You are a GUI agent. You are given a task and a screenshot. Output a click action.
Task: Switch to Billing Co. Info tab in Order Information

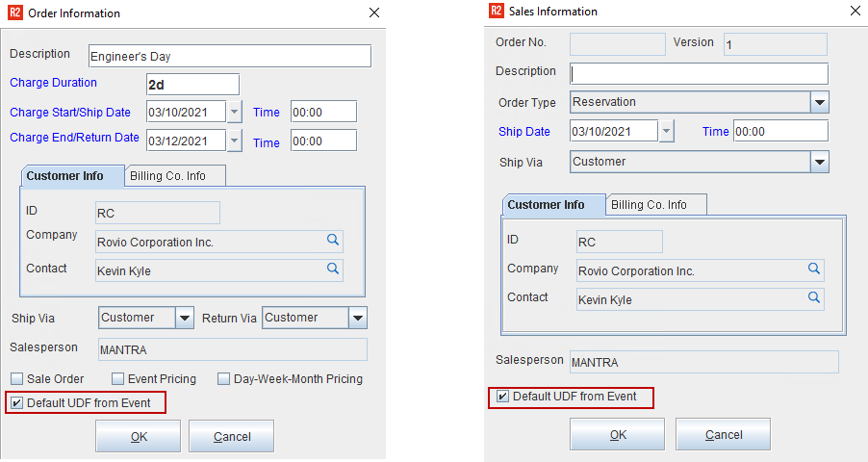click(x=173, y=176)
